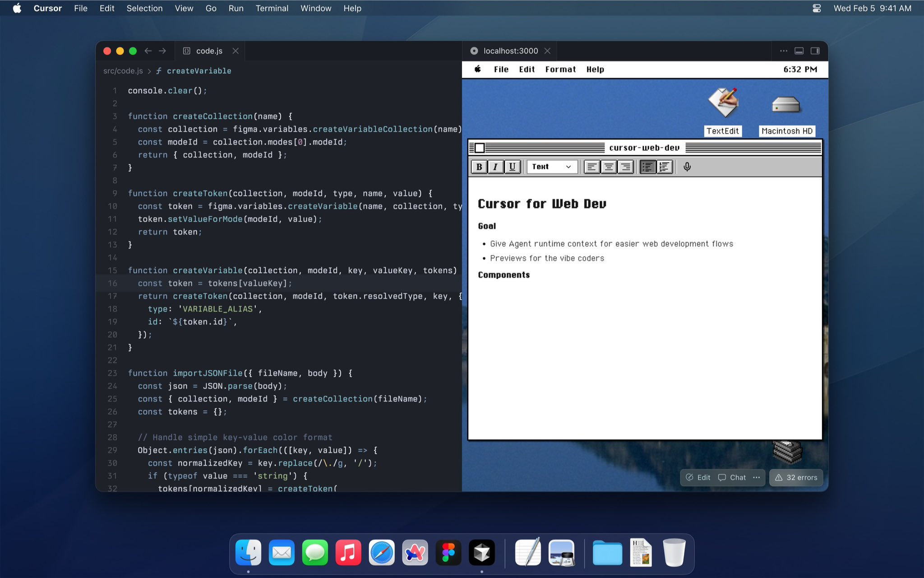The image size is (924, 578).
Task: Open the macOS Apple menu
Action: [x=17, y=8]
